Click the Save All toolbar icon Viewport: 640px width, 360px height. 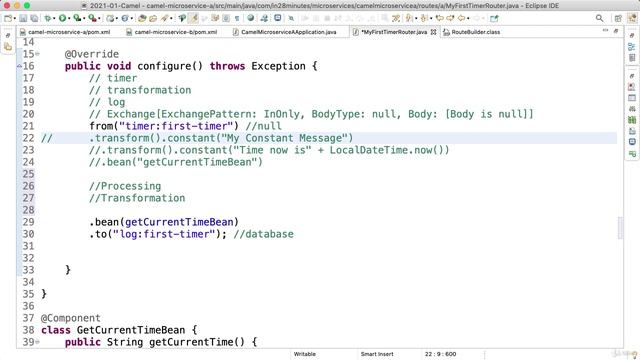34,18
